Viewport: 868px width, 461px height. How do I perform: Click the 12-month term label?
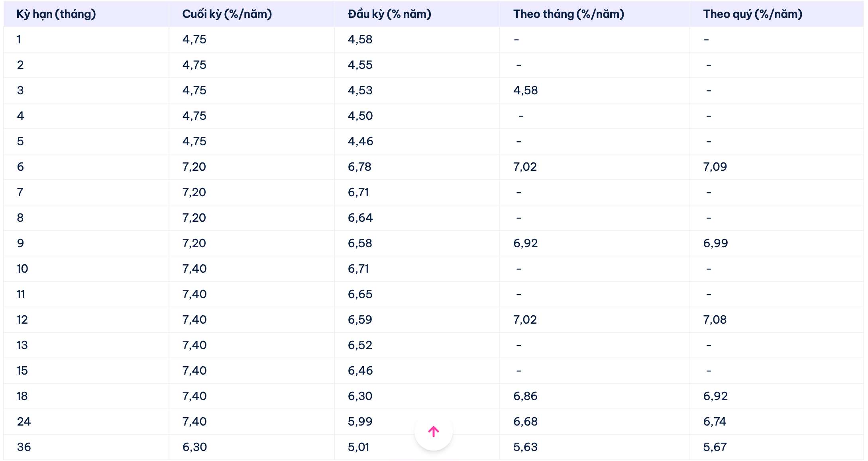(x=22, y=320)
